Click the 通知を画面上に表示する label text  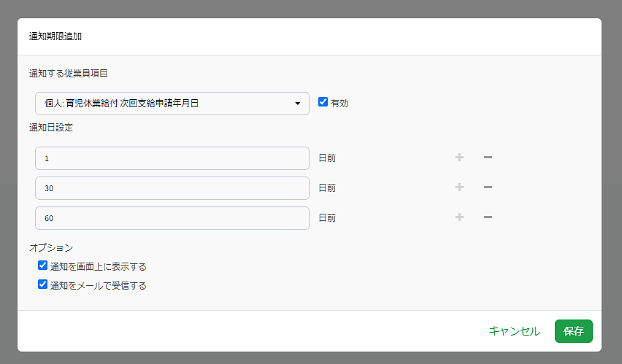[99, 266]
